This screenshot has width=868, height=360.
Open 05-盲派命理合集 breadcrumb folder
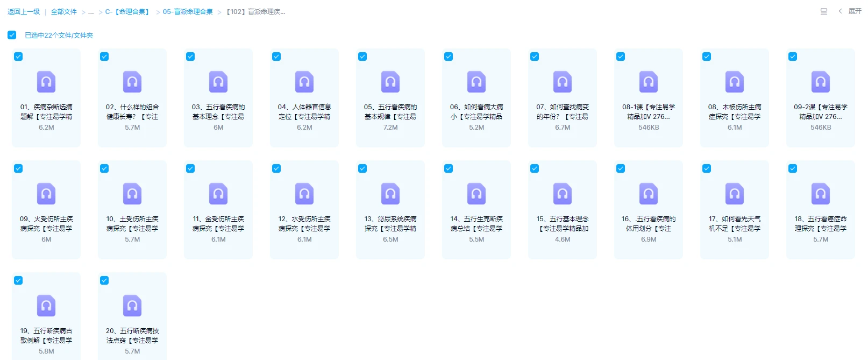[188, 12]
